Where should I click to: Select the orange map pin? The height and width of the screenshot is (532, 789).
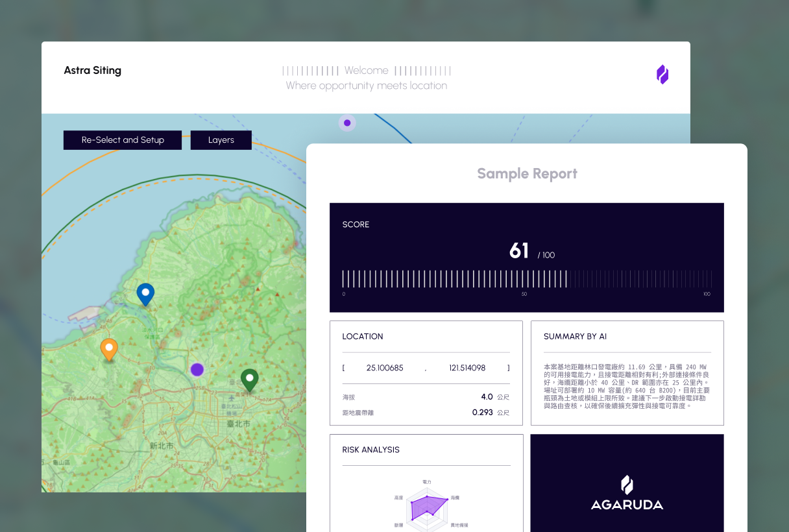109,348
